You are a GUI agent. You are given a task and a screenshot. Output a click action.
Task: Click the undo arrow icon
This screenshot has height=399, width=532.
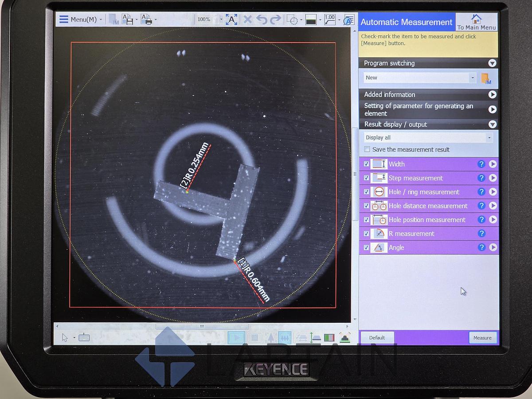point(262,20)
